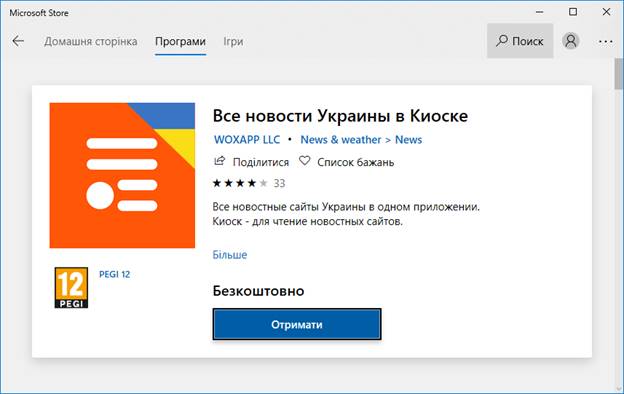This screenshot has width=624, height=394.
Task: Open the user account icon
Action: (x=570, y=41)
